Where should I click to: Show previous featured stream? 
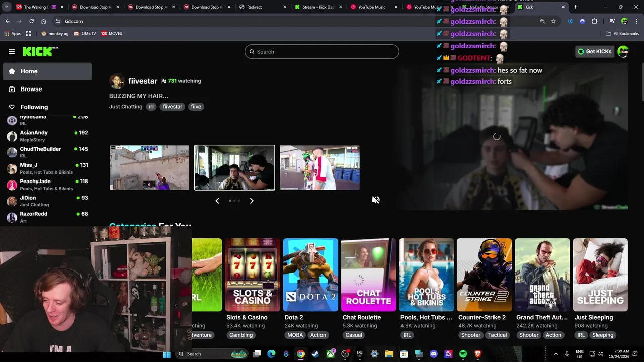(217, 201)
